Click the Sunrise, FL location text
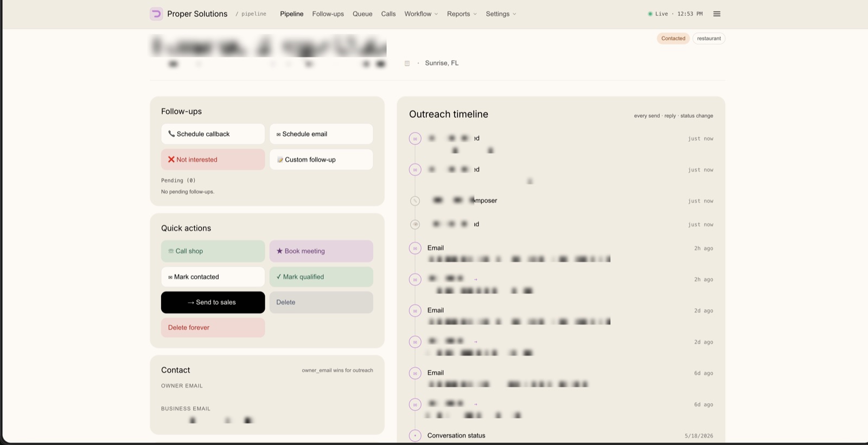868x445 pixels. tap(442, 63)
